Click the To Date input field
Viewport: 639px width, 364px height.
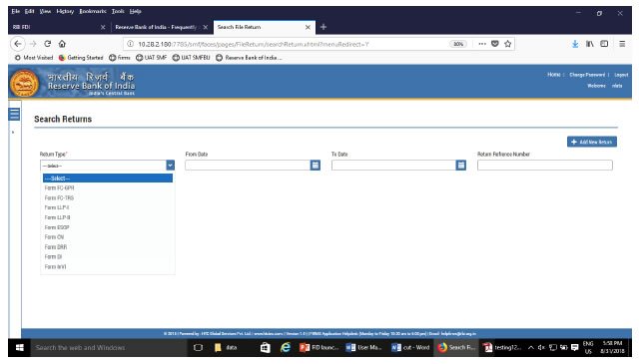point(393,165)
